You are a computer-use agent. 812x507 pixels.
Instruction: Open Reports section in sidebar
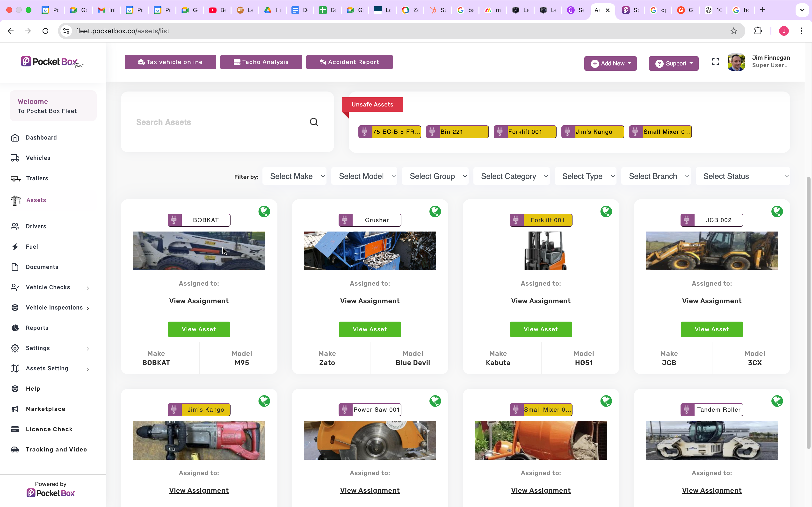coord(37,328)
